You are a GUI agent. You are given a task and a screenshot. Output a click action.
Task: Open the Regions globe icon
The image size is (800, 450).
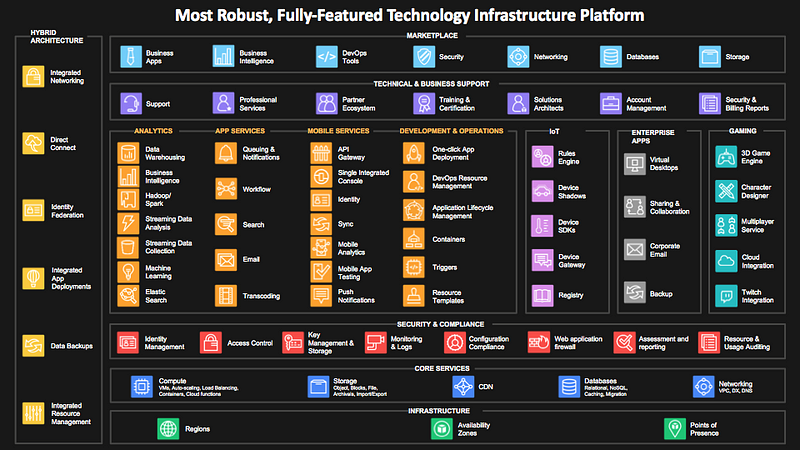pos(168,429)
